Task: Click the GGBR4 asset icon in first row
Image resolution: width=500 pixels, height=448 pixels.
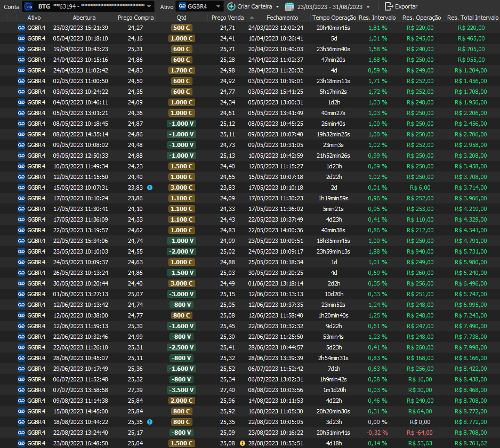Action: 21,28
